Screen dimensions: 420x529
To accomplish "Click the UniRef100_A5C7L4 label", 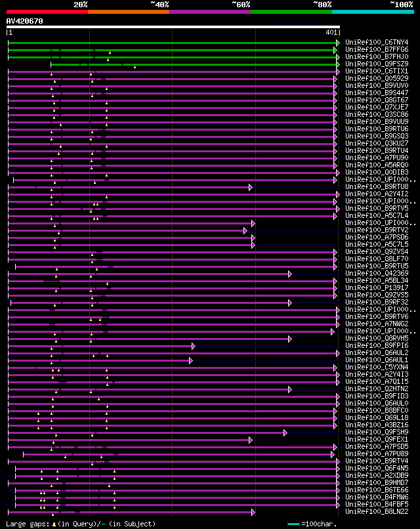I will (x=377, y=215).
